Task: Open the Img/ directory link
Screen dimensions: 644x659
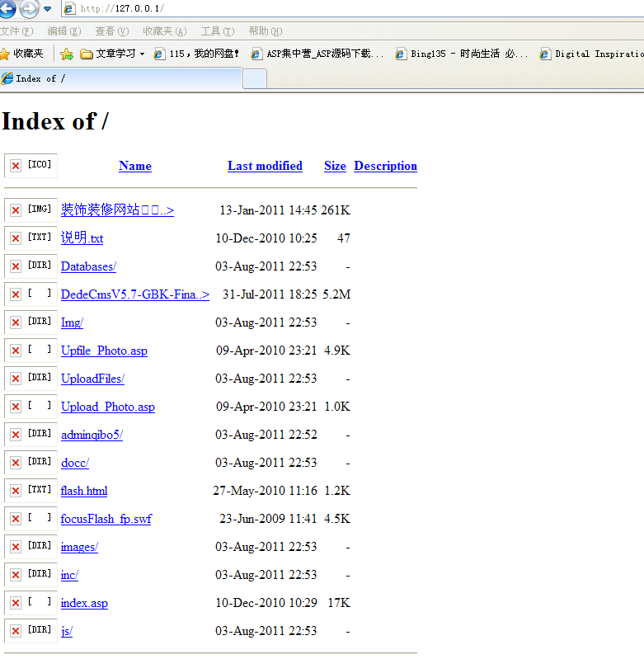Action: [72, 322]
